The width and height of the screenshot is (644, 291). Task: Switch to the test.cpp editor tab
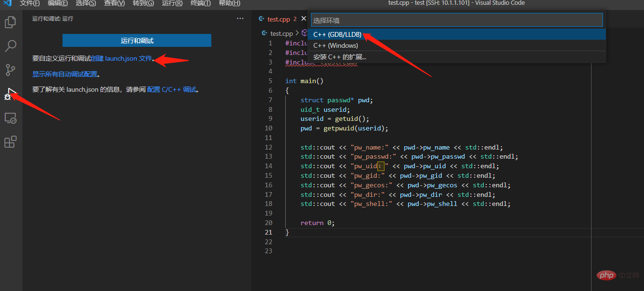[x=278, y=19]
